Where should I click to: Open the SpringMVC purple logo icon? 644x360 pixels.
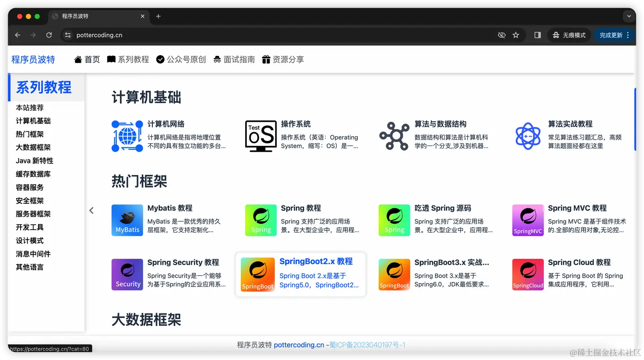tap(528, 220)
